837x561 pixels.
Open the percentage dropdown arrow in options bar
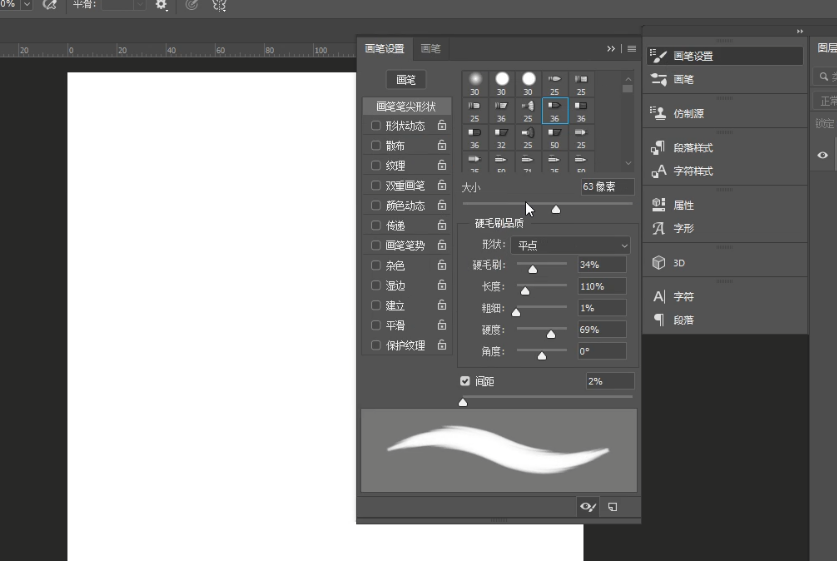27,4
